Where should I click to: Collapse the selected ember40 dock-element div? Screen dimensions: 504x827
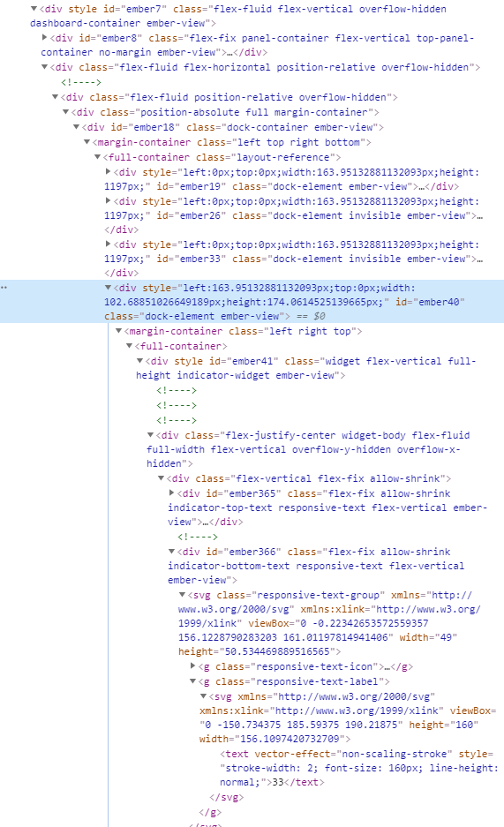(x=108, y=288)
